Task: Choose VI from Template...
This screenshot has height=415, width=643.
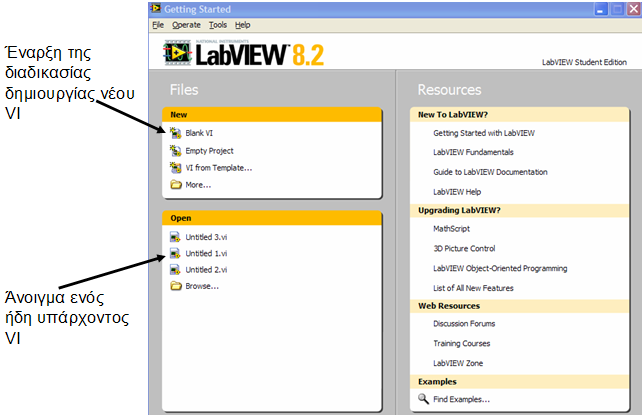Action: point(219,168)
